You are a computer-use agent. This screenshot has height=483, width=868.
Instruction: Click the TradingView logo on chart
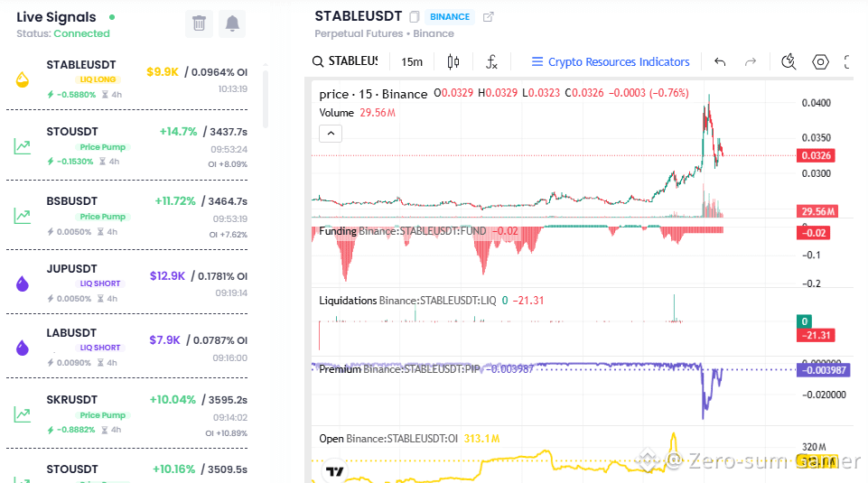coord(335,471)
